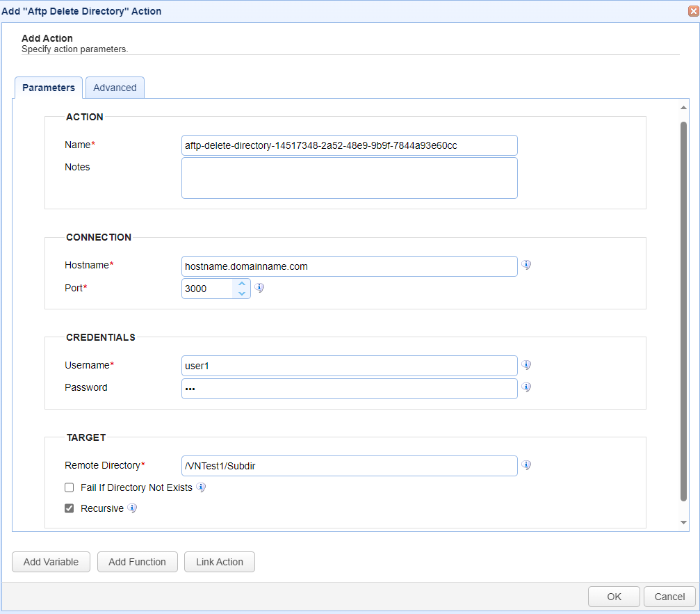Uncheck Recursive under the TARGET section
The height and width of the screenshot is (614, 700).
click(69, 508)
